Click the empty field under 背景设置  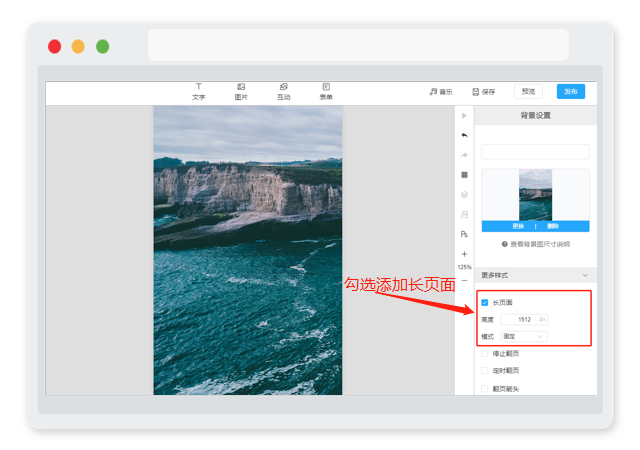click(536, 151)
